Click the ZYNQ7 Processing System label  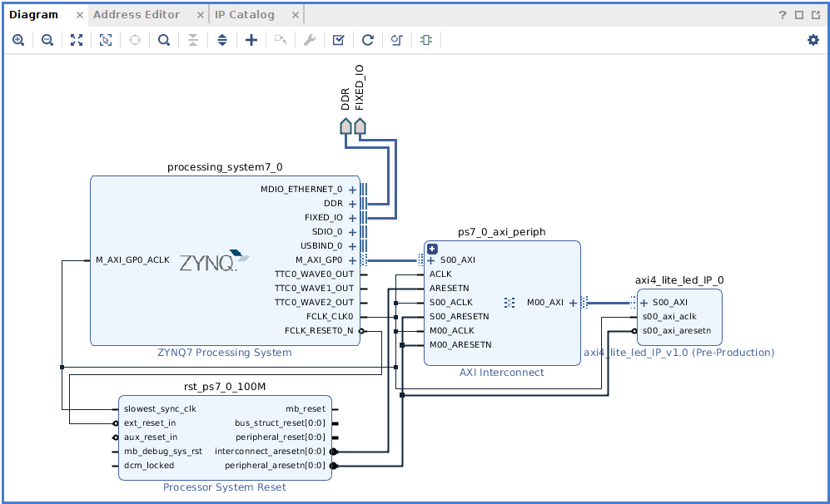pyautogui.click(x=223, y=352)
